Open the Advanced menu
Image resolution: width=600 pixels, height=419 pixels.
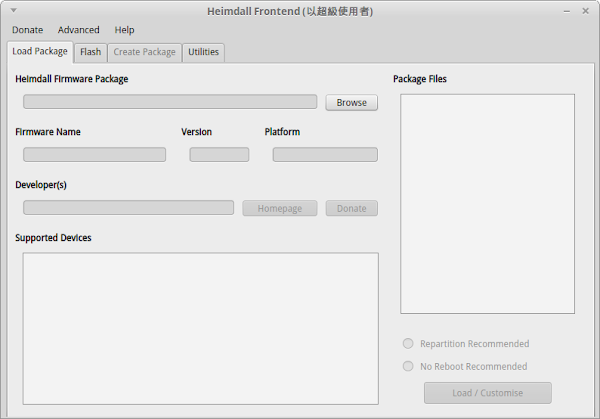(78, 30)
